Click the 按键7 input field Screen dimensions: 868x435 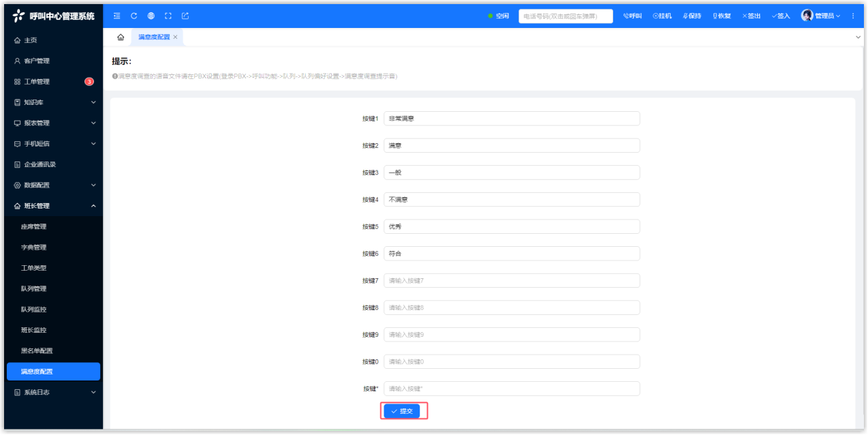pos(511,281)
